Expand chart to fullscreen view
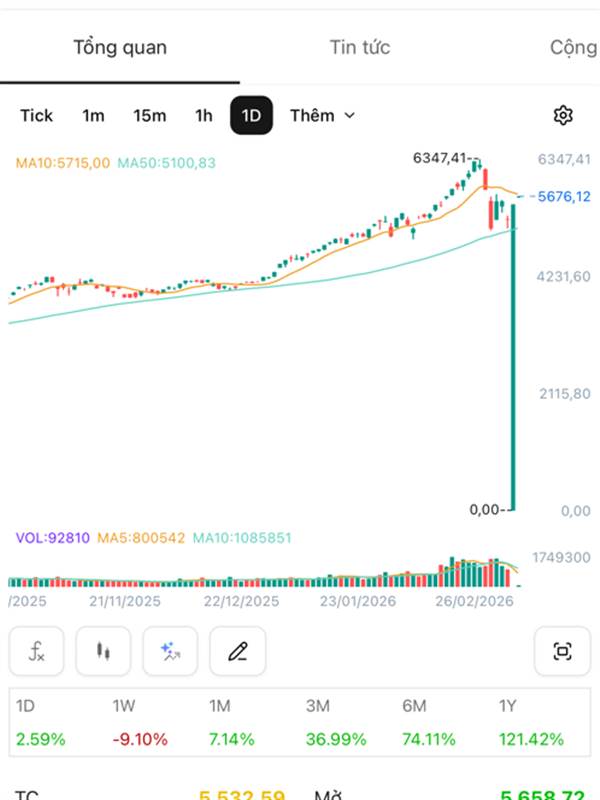 click(x=562, y=652)
